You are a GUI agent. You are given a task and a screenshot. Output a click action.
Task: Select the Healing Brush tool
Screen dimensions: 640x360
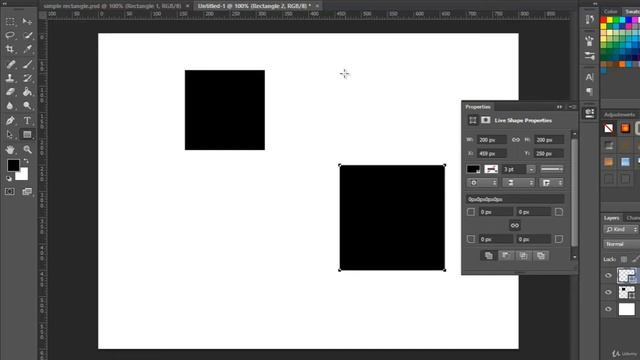click(10, 64)
